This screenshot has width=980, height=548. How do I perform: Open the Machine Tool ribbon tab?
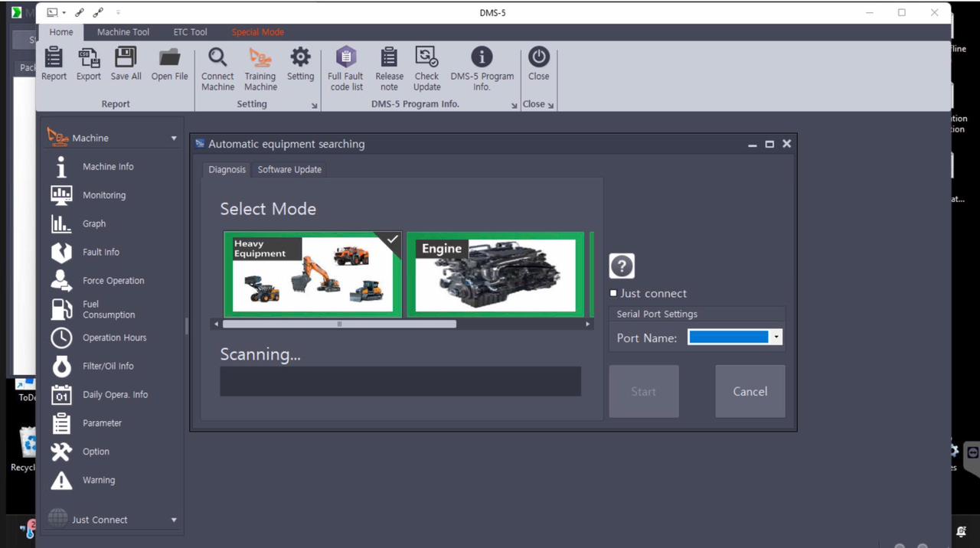[123, 32]
